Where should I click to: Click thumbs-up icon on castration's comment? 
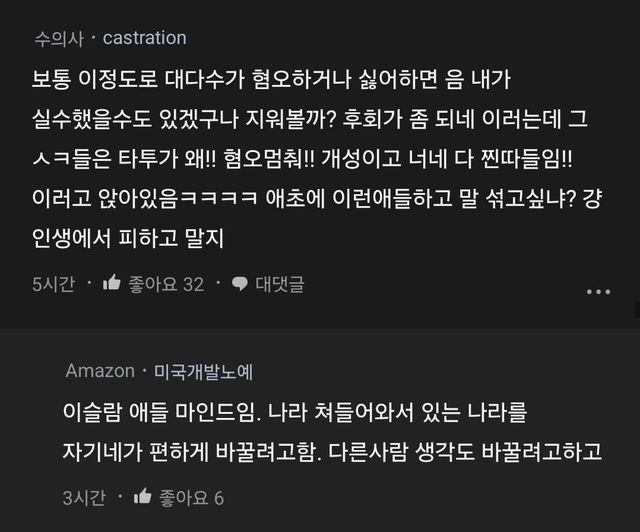coord(112,284)
